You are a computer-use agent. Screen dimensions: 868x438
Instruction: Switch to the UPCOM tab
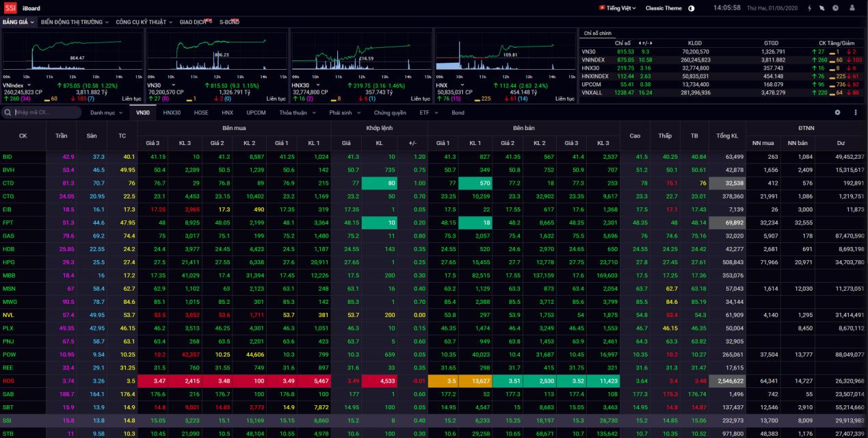256,112
